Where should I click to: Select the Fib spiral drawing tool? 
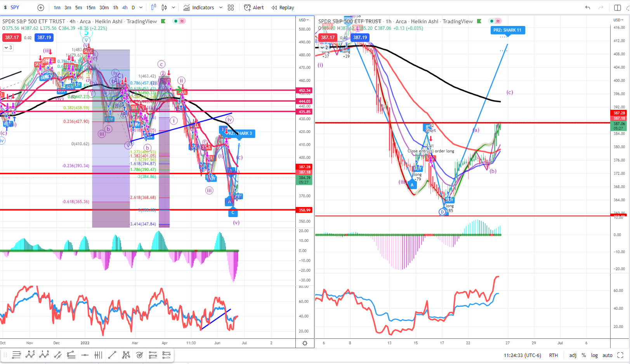point(139,355)
